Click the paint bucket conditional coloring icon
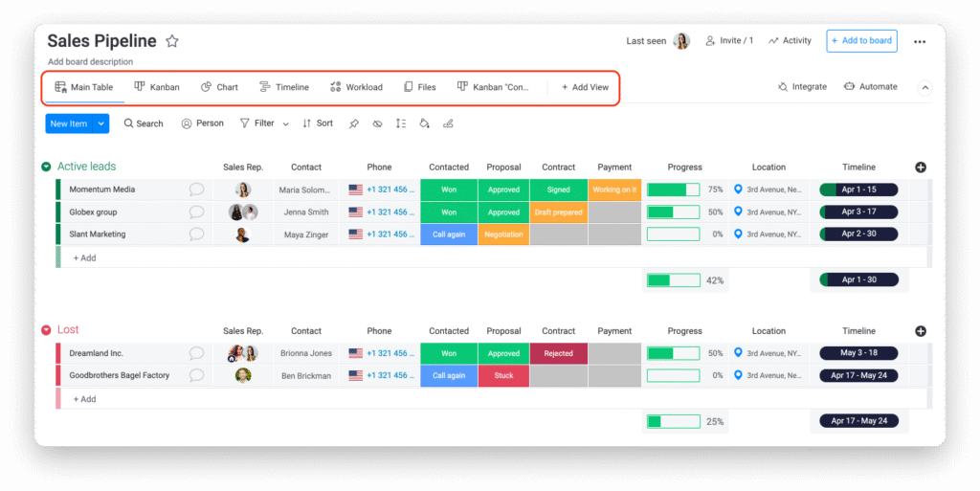The height and width of the screenshot is (491, 980). (424, 123)
